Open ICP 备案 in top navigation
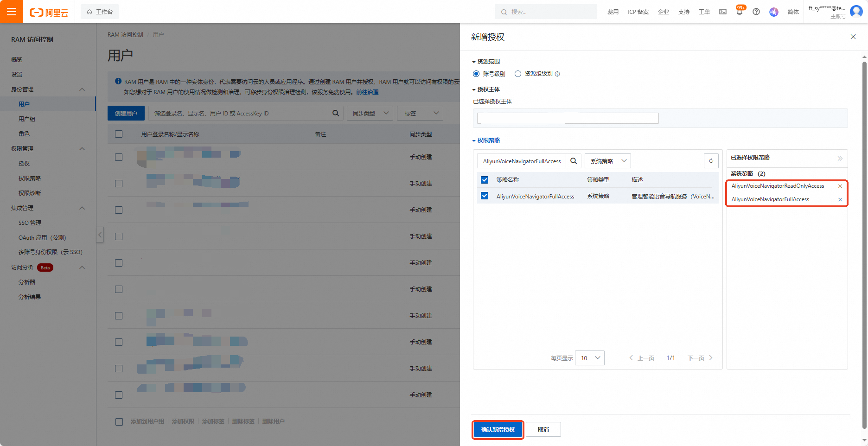This screenshot has height=446, width=868. (638, 12)
